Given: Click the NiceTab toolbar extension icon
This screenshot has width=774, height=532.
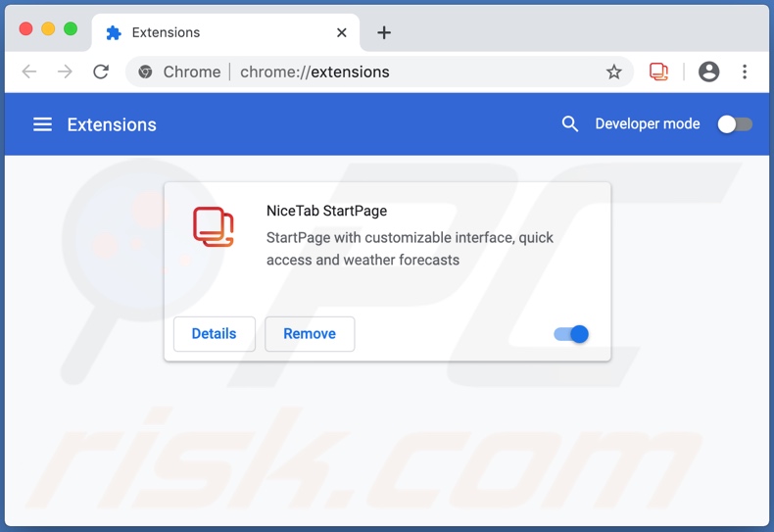Looking at the screenshot, I should tap(658, 73).
